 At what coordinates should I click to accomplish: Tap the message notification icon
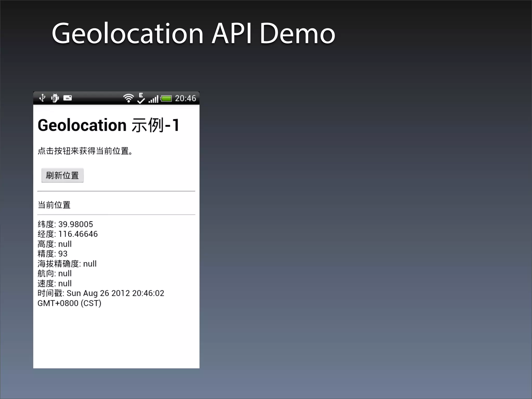pos(68,98)
